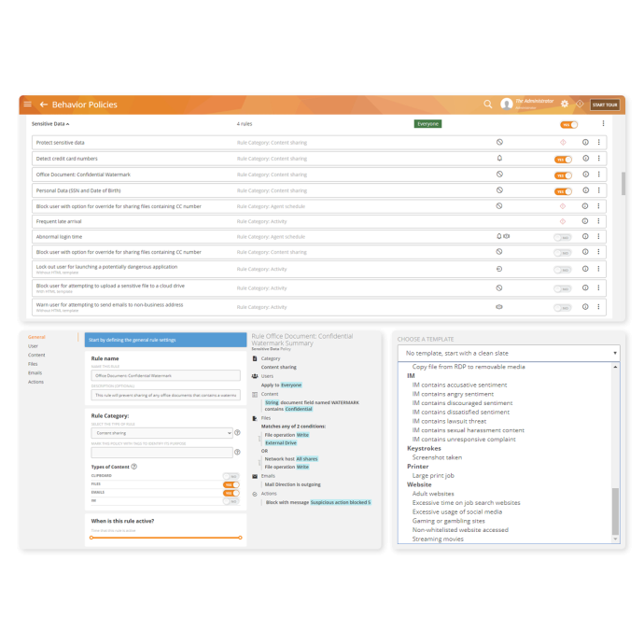This screenshot has width=644, height=644.
Task: Open three-dot menu for Protect sensitive data rule
Action: pyautogui.click(x=599, y=143)
